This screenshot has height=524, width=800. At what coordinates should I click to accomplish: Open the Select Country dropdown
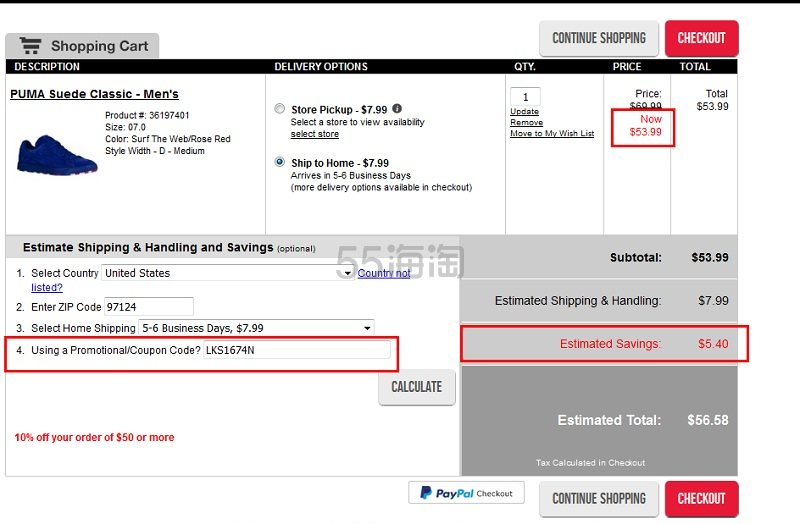(x=228, y=273)
